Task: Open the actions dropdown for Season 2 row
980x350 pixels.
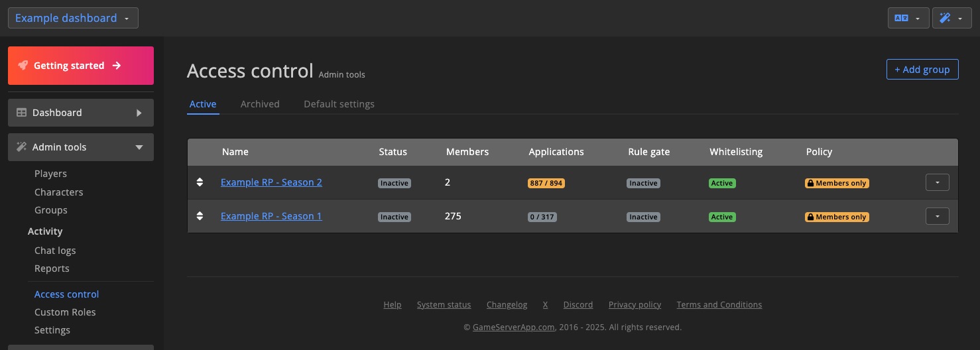Action: 937,182
